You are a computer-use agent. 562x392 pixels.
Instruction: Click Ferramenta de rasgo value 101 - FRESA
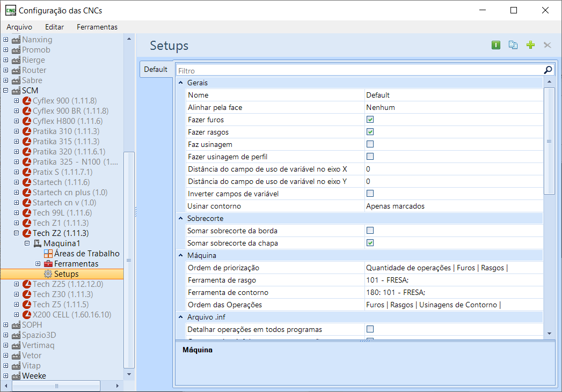454,280
